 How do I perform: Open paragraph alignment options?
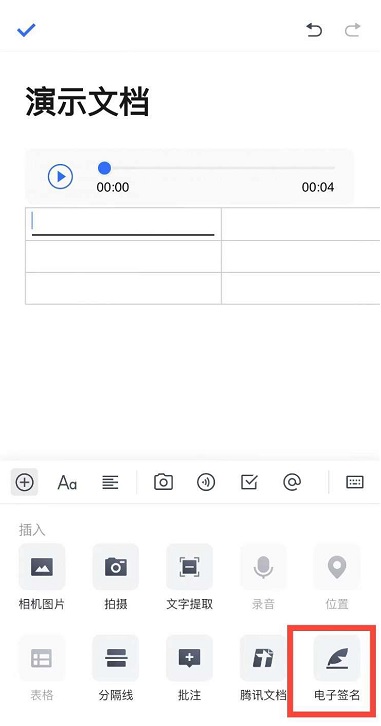(110, 482)
